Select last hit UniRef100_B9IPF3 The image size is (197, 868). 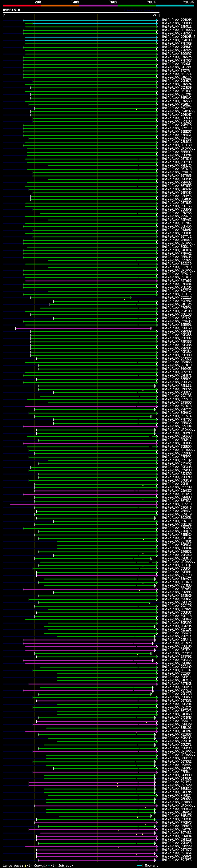click(177, 860)
